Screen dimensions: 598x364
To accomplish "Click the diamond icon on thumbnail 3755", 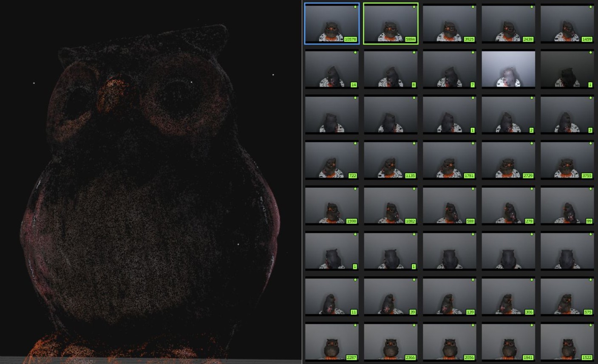I will click(591, 144).
